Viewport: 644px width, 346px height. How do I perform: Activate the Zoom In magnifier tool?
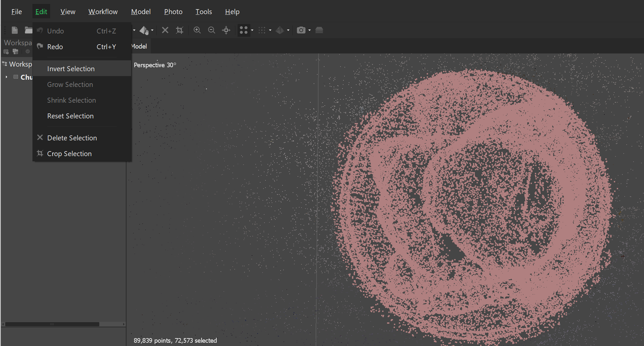click(x=197, y=30)
